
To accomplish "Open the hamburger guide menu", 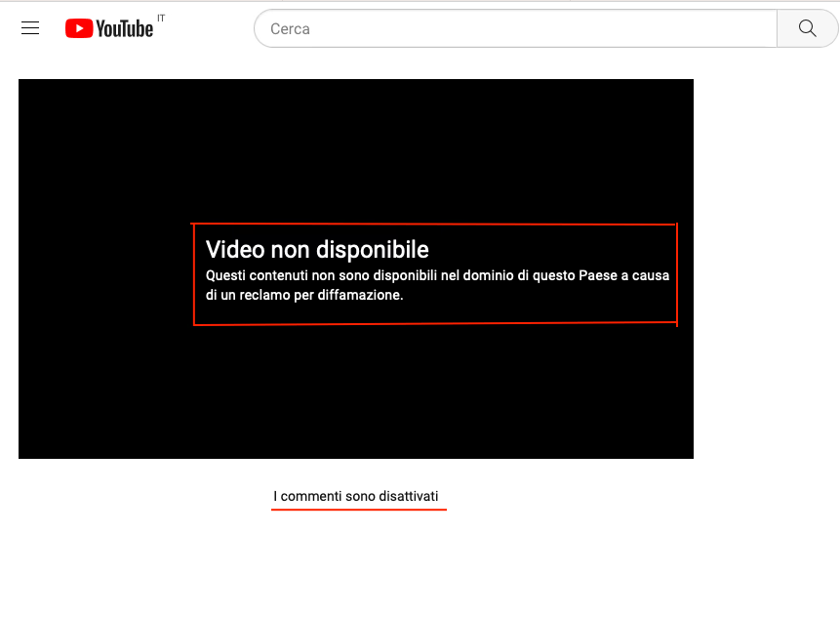I will [x=30, y=28].
